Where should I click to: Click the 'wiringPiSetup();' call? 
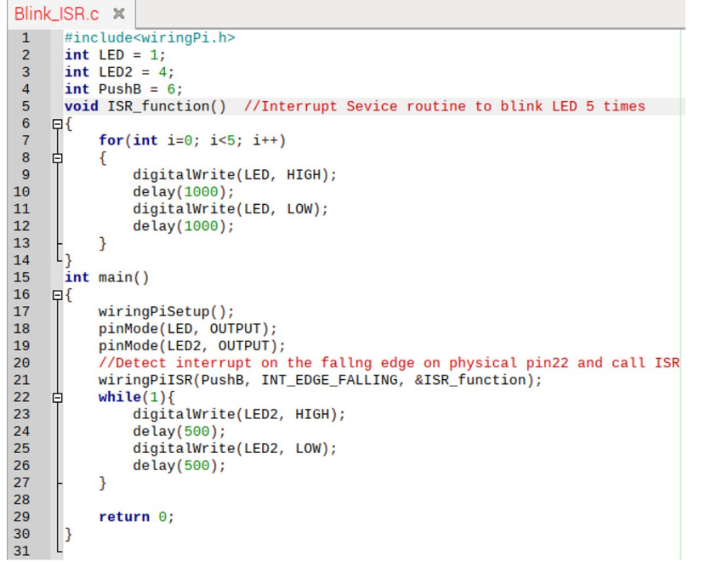[x=166, y=311]
